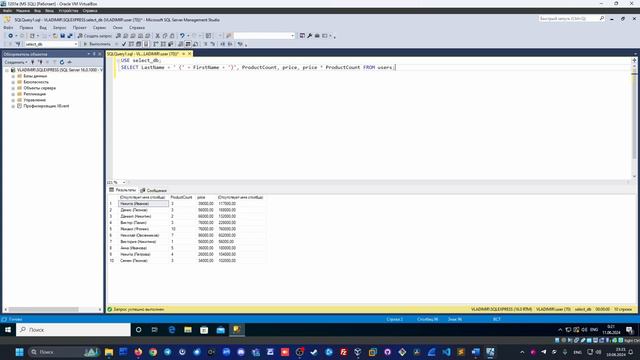Screen dimensions: 640x360
Task: Click row header number 10 in results grid
Action: [x=112, y=261]
